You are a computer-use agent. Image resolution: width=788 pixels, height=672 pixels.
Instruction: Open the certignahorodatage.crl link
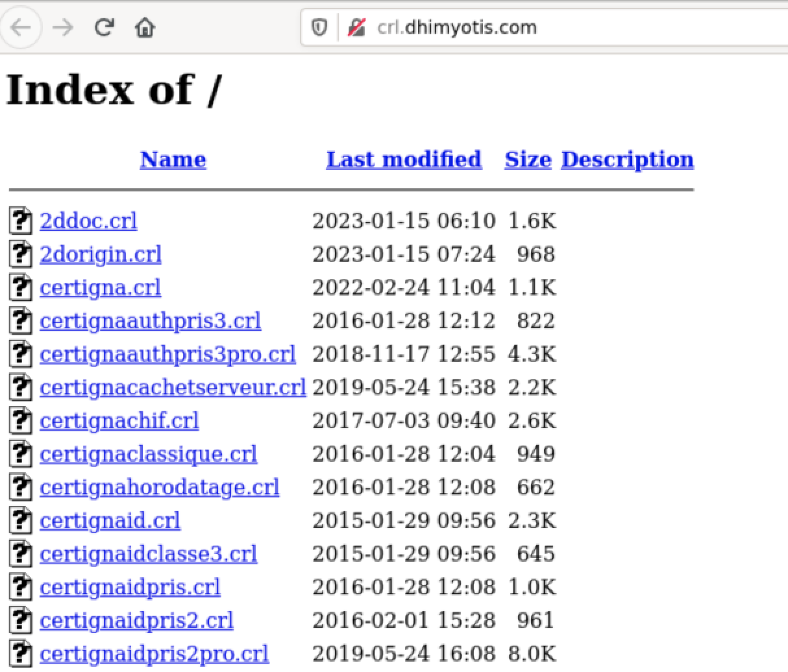(x=159, y=487)
